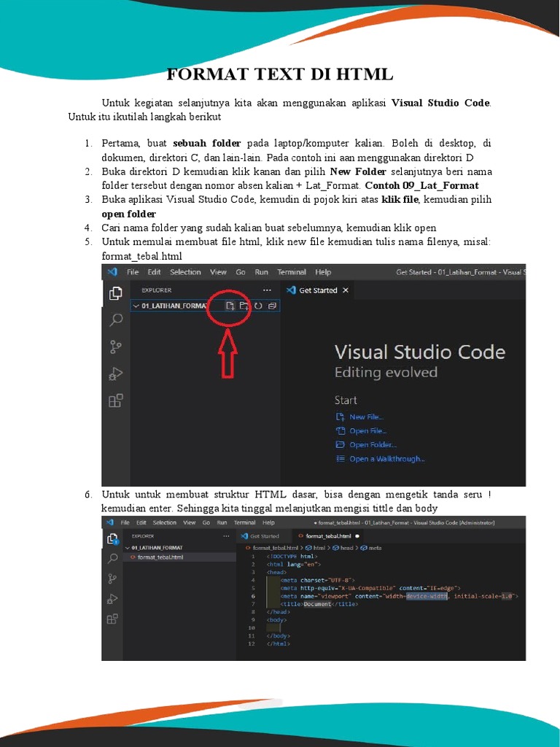This screenshot has width=560, height=747.
Task: Switch to the format_tebal.html editor tab
Action: [327, 535]
